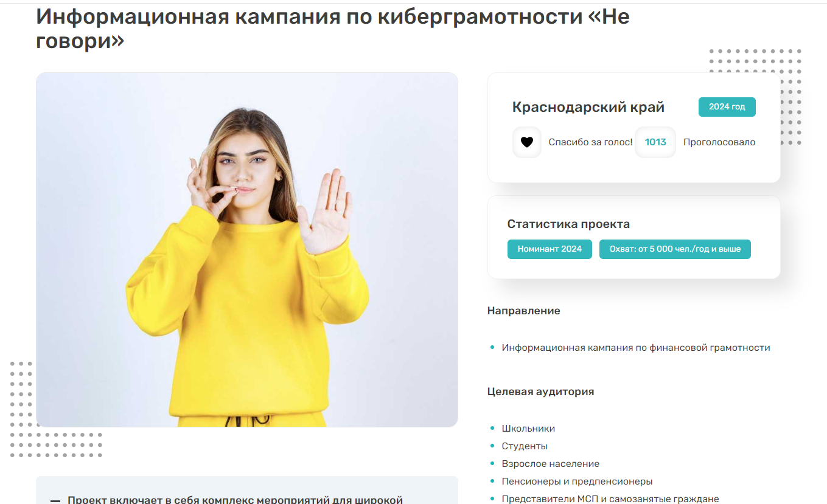Click the Охват от 5 000 чел./год tag
Image resolution: width=827 pixels, height=504 pixels.
[675, 249]
